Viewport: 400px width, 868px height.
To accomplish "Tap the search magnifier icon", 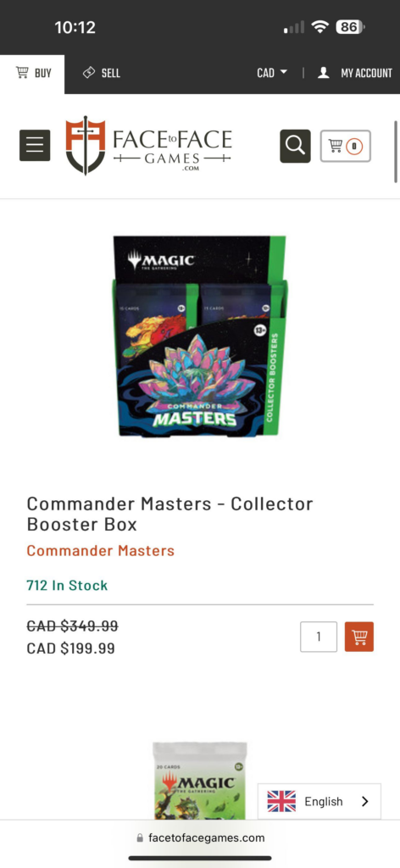I will 295,146.
